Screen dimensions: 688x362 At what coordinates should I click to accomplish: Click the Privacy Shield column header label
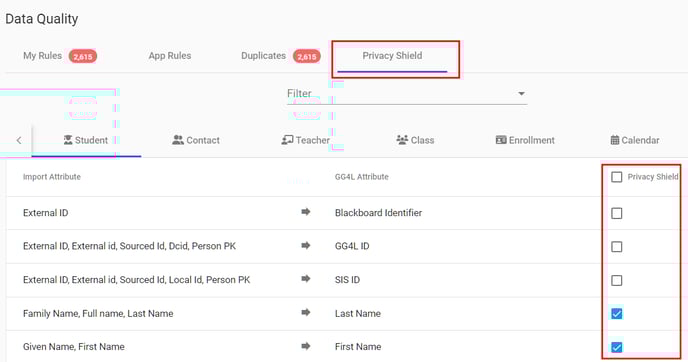pos(653,177)
